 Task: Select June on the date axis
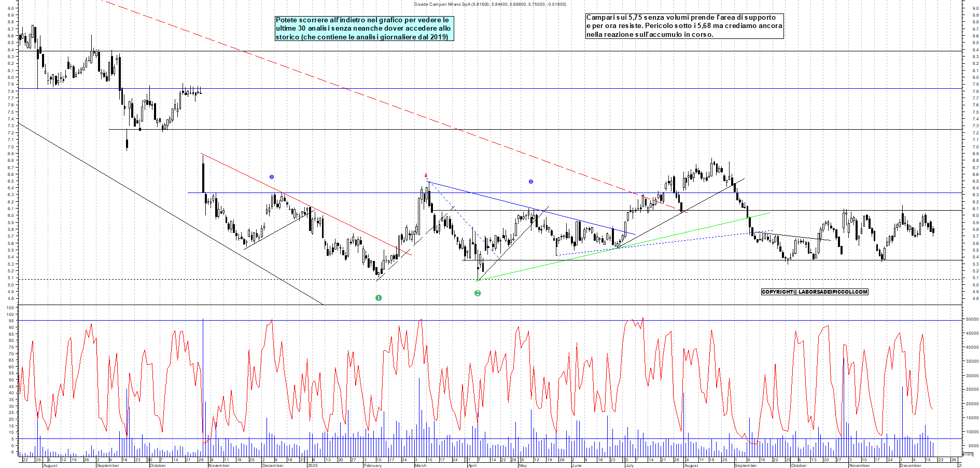(x=576, y=465)
